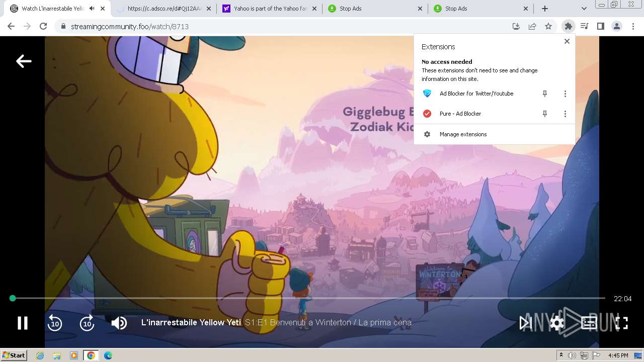Enter fullscreen video mode

pos(622,323)
